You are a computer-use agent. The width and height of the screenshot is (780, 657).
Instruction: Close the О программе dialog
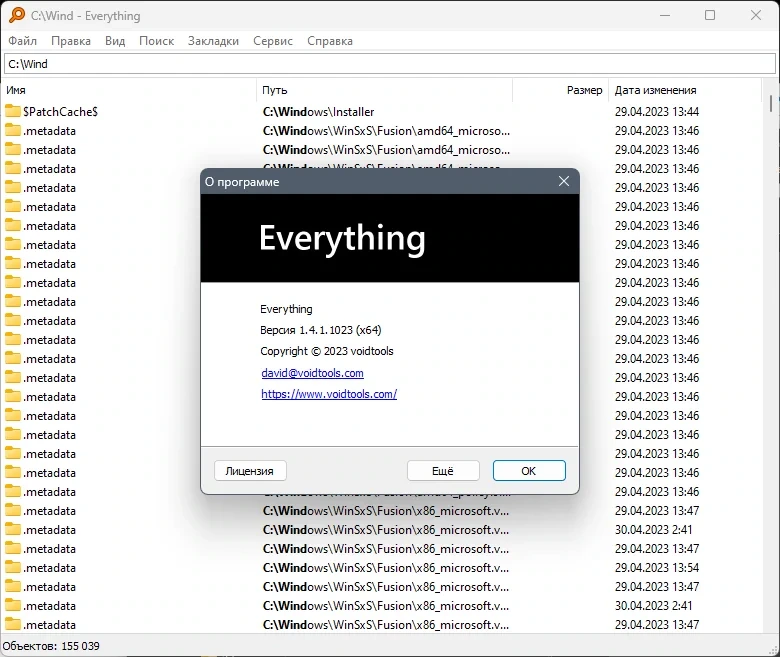[564, 182]
